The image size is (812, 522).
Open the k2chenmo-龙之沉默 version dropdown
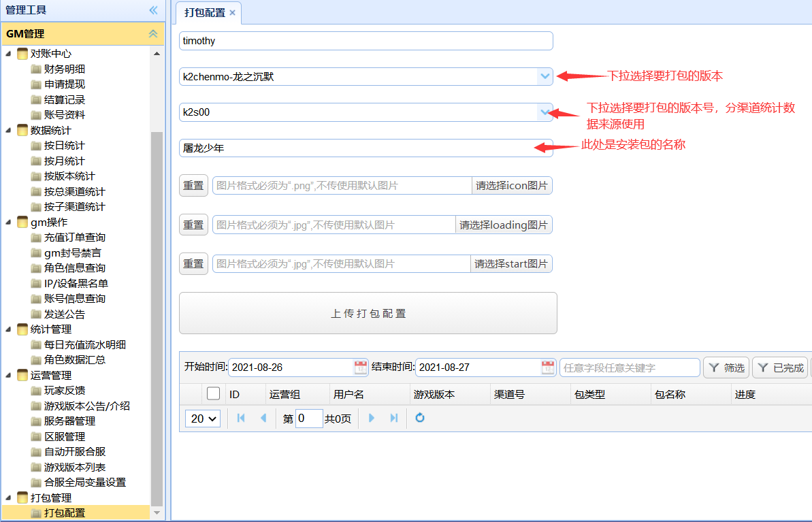tap(545, 77)
